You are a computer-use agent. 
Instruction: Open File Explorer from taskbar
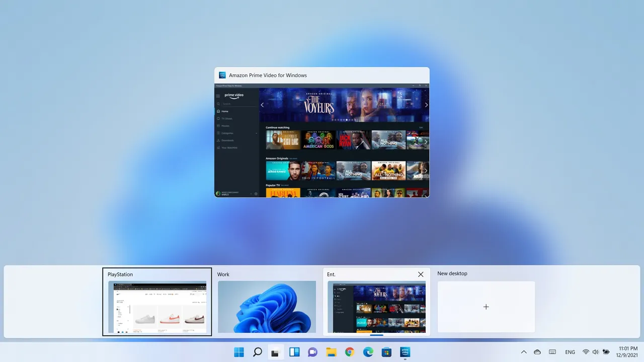(331, 352)
